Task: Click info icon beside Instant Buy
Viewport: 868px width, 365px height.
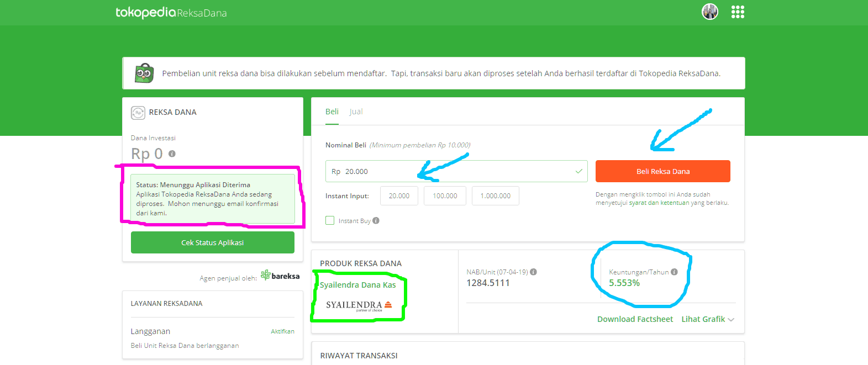Action: coord(376,220)
